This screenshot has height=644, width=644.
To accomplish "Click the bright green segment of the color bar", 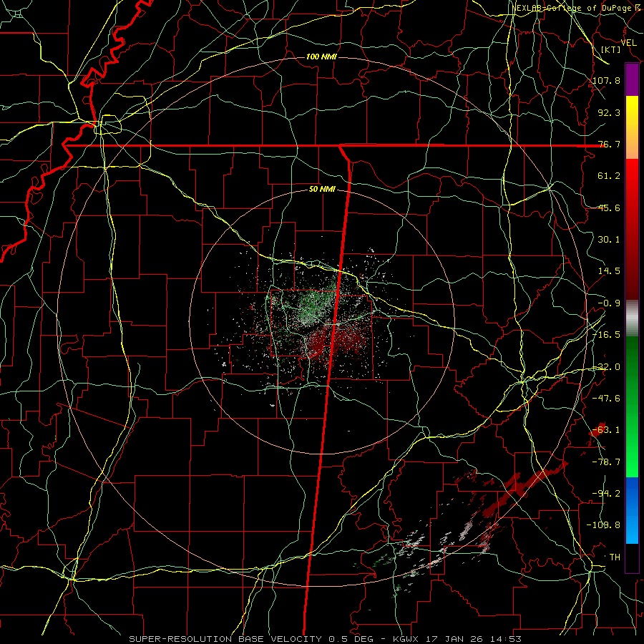I will point(632,406).
